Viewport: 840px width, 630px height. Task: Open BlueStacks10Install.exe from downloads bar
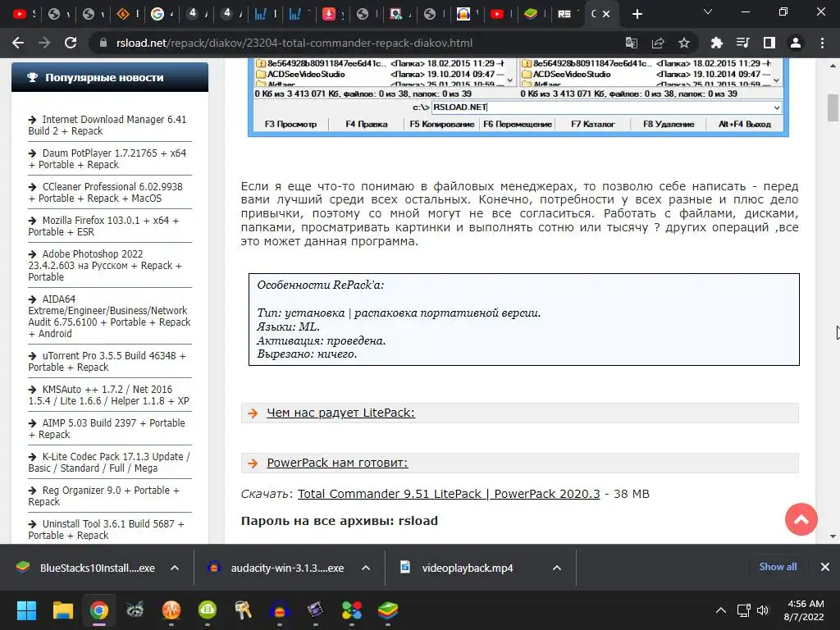point(85,568)
